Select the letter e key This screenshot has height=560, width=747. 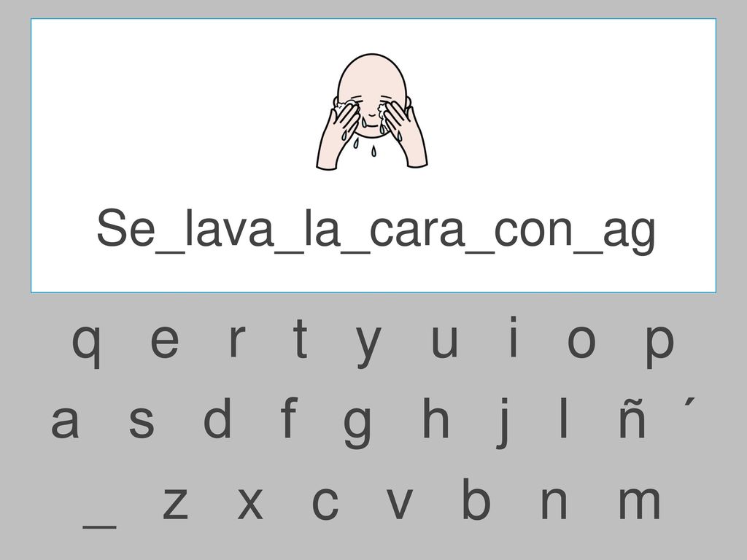[165, 341]
